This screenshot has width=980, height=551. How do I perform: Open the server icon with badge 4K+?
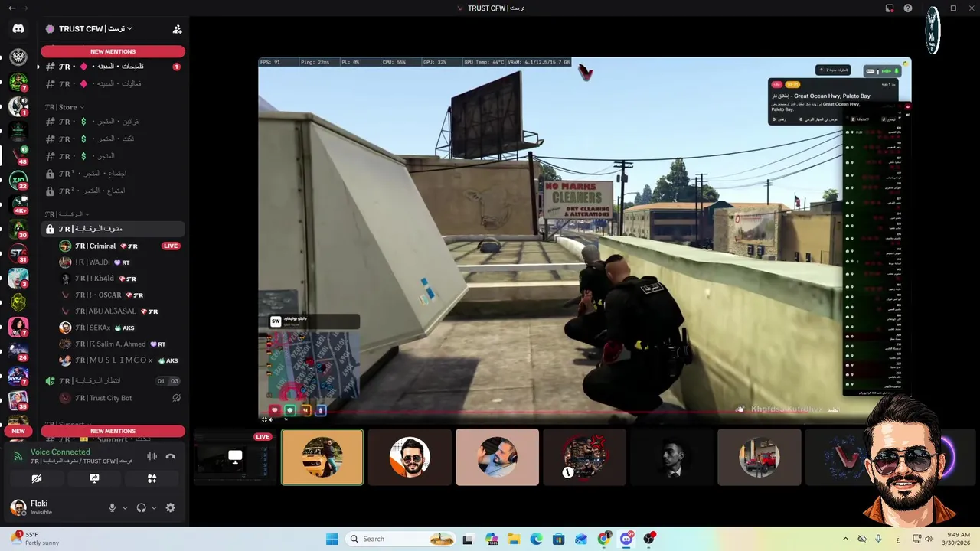tap(18, 204)
